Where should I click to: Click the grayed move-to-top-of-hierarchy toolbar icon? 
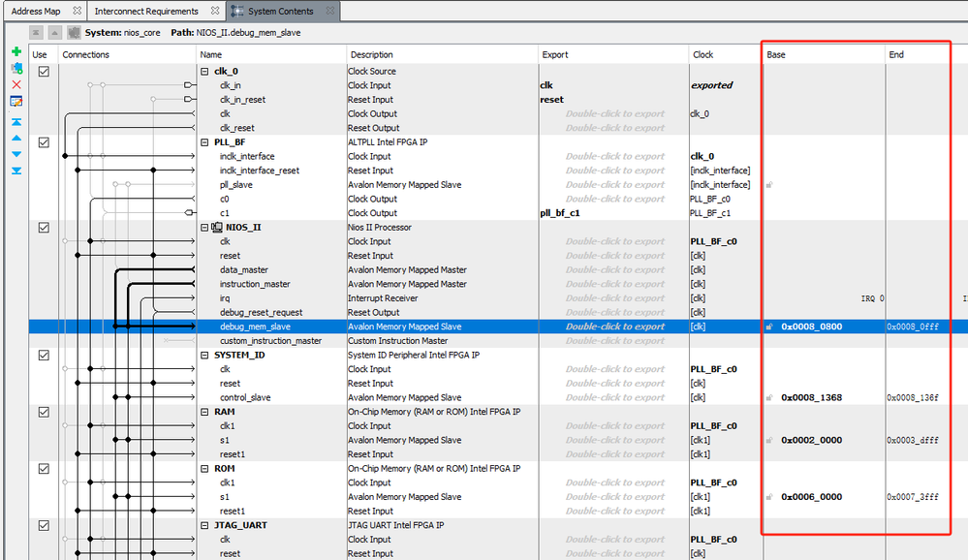37,32
